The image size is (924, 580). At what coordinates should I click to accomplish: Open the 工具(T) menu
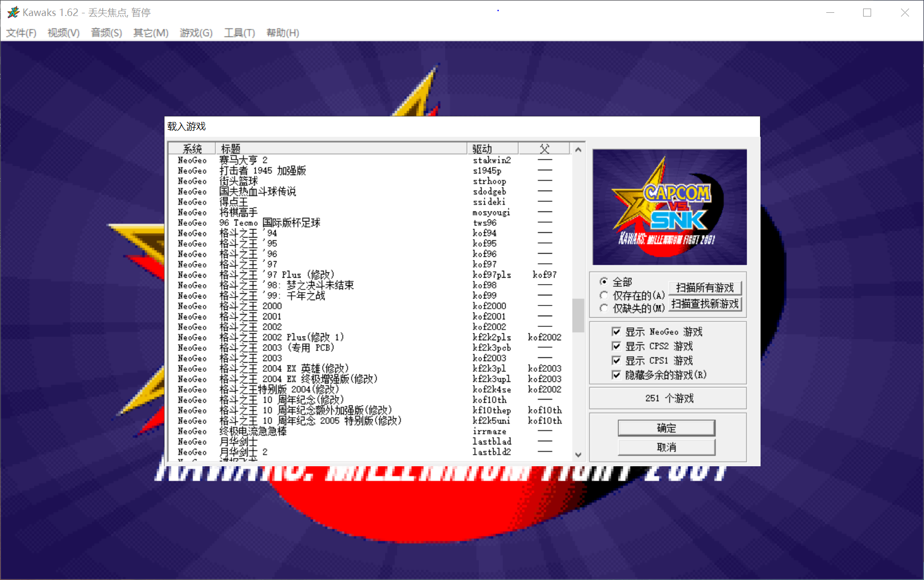[x=239, y=33]
